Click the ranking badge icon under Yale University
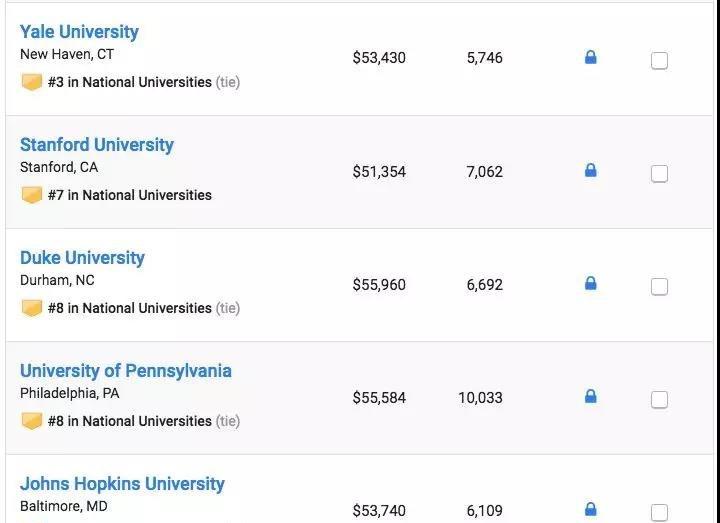This screenshot has width=720, height=523. [x=32, y=82]
